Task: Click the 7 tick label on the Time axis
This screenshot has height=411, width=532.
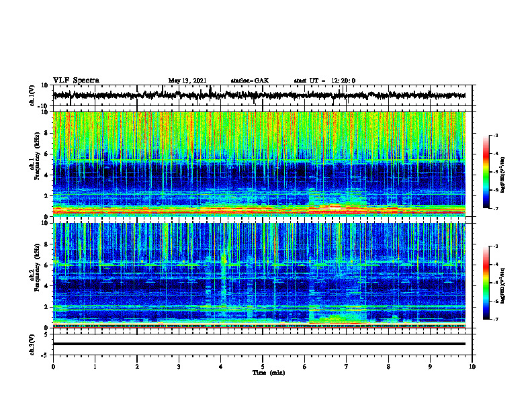Action: pos(347,367)
